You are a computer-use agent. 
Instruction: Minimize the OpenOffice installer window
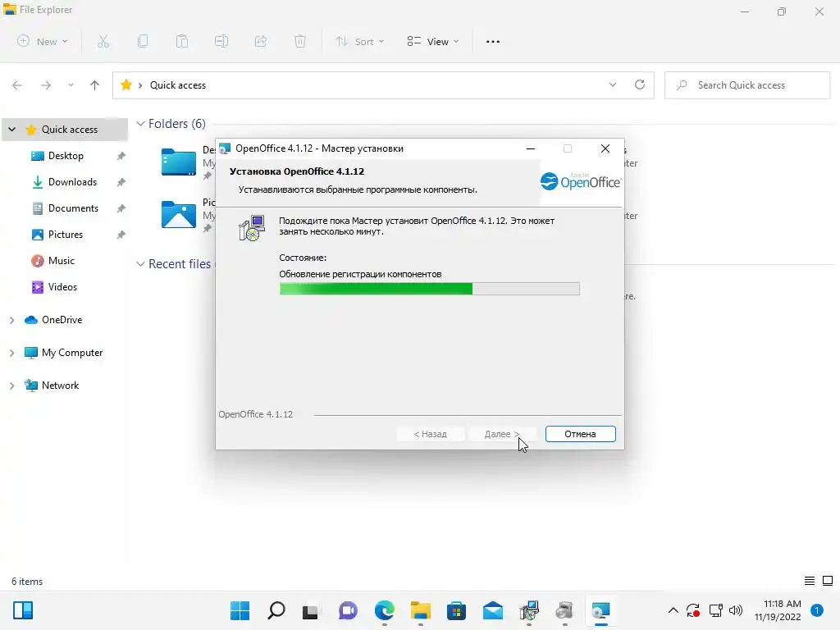[531, 148]
